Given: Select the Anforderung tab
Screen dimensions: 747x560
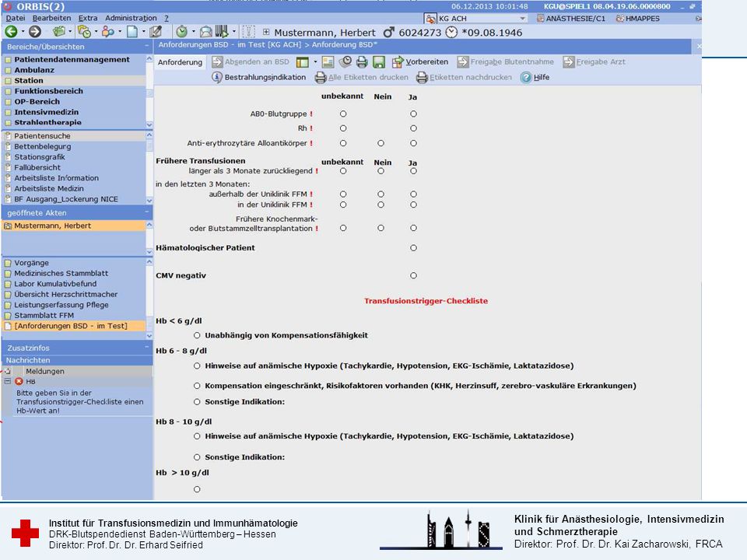Looking at the screenshot, I should (180, 62).
